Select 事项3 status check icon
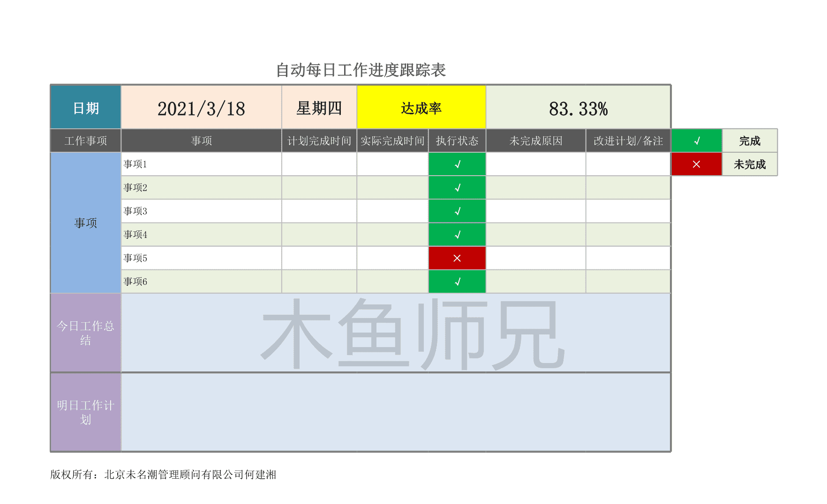 click(x=457, y=211)
